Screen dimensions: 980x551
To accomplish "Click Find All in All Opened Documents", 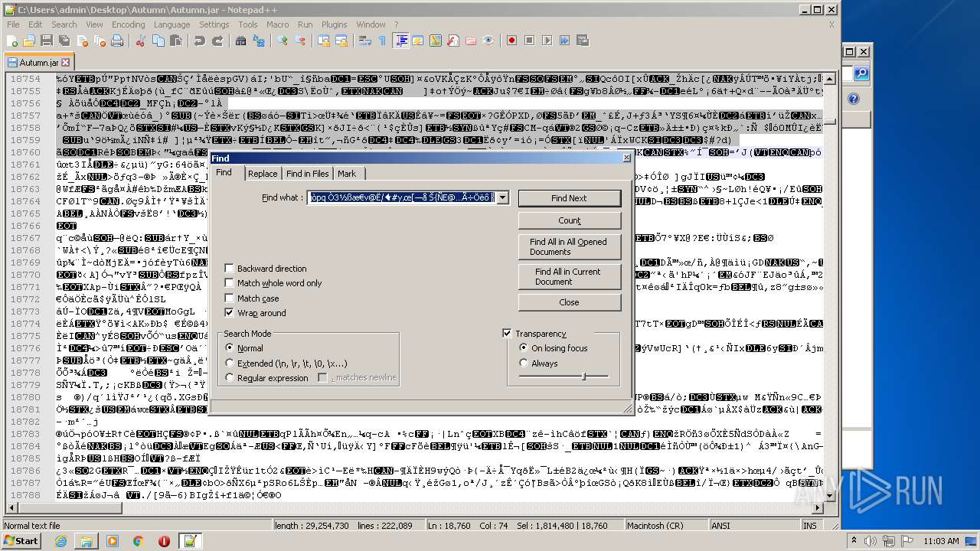I will [x=569, y=246].
